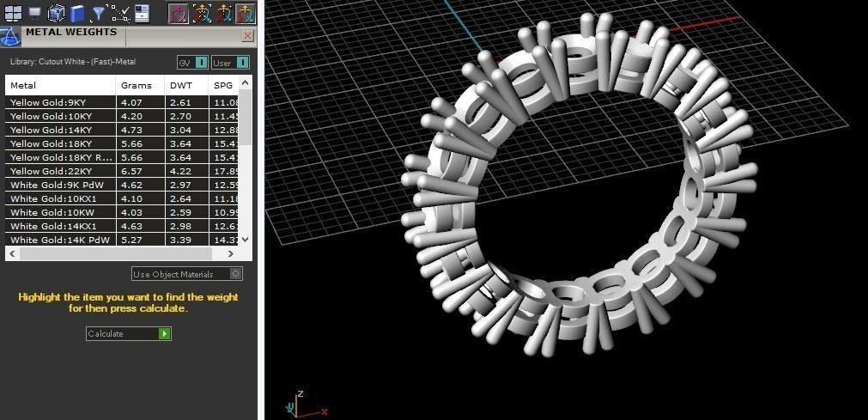Toggle the Use Object Materials option
The image size is (868, 420).
(x=187, y=274)
